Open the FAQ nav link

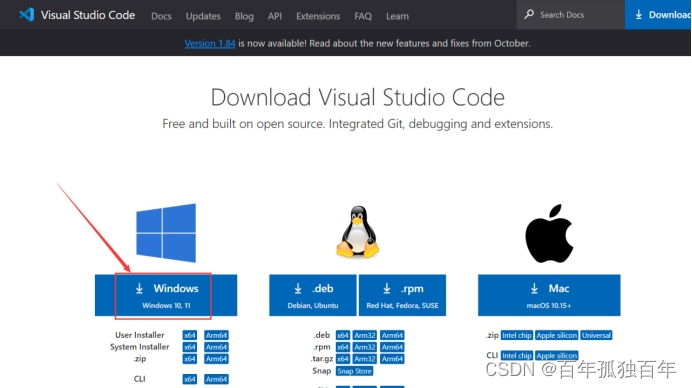[363, 16]
